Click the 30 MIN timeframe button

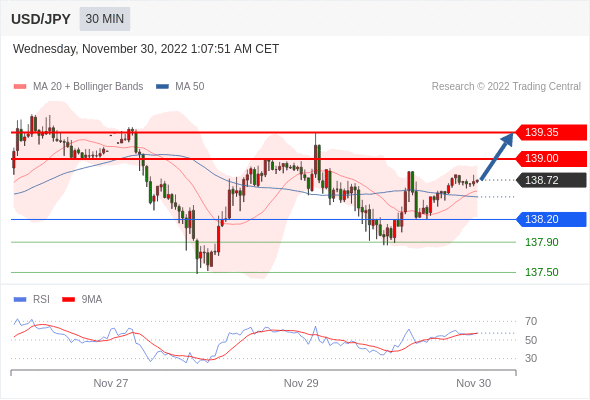click(x=105, y=19)
